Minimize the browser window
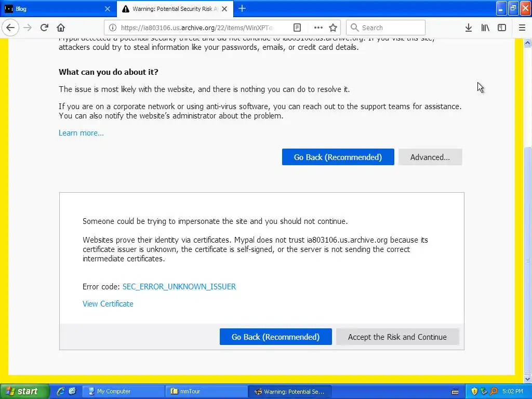 (x=501, y=8)
